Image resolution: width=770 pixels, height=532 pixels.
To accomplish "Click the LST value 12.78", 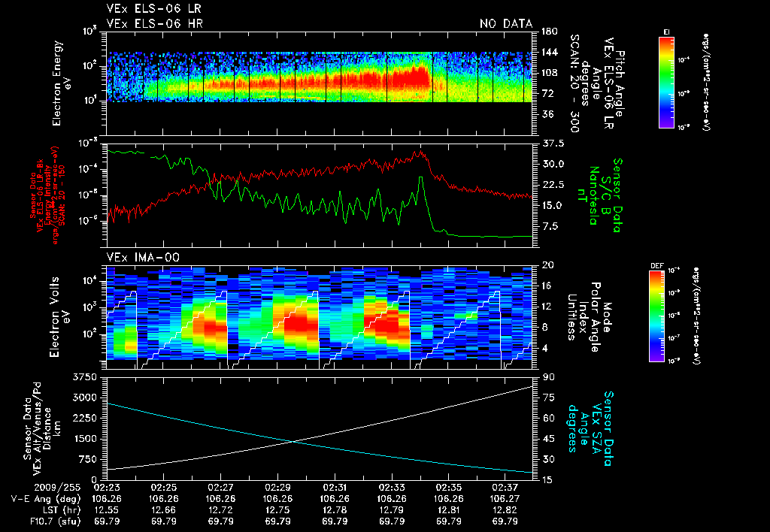I will click(335, 510).
